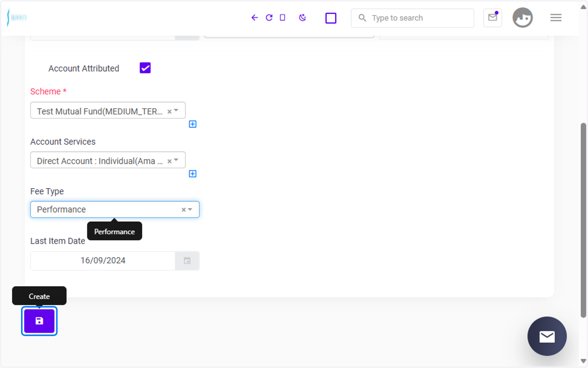Click the refresh icon in header
588x368 pixels.
269,18
